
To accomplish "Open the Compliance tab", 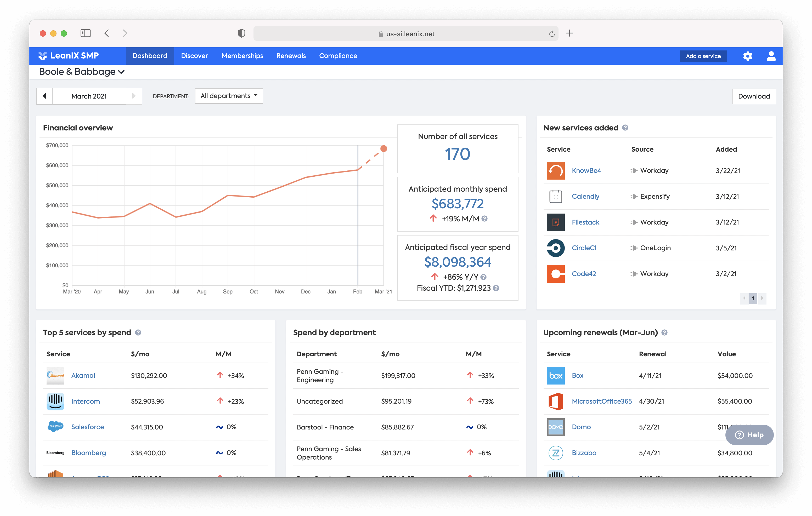I will point(338,56).
